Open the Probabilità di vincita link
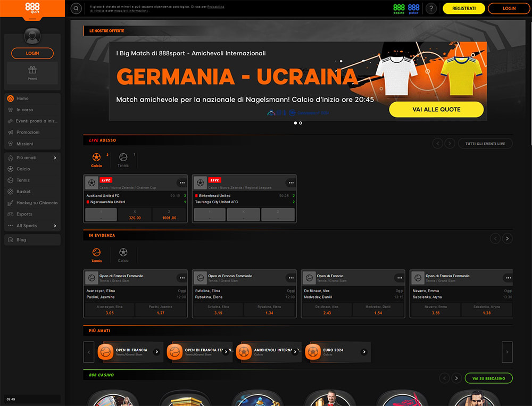Image resolution: width=532 pixels, height=406 pixels. [x=215, y=7]
